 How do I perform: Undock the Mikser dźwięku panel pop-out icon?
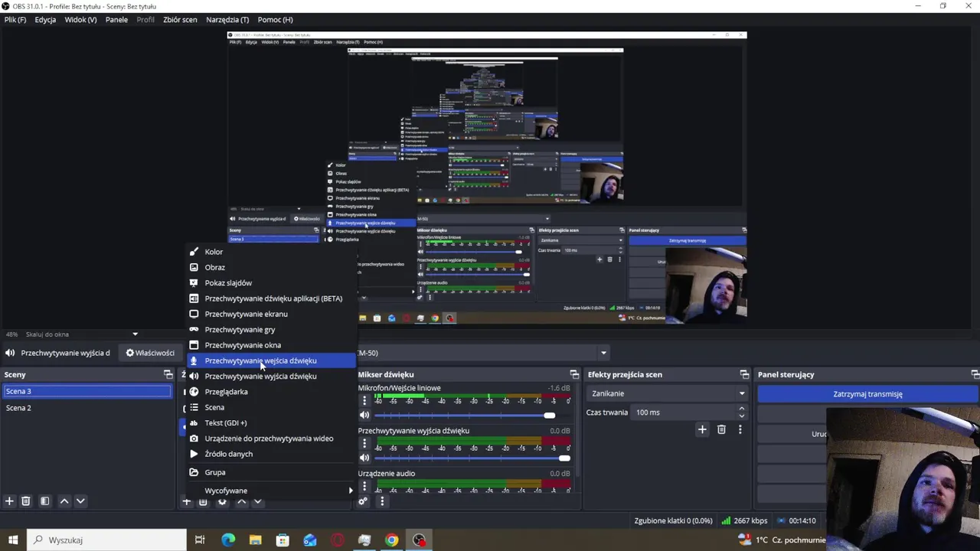[574, 374]
